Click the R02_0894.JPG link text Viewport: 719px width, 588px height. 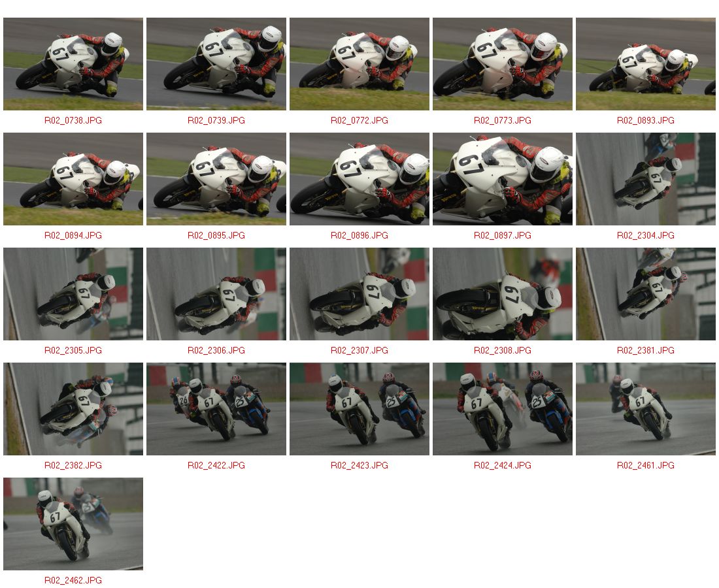pyautogui.click(x=73, y=236)
